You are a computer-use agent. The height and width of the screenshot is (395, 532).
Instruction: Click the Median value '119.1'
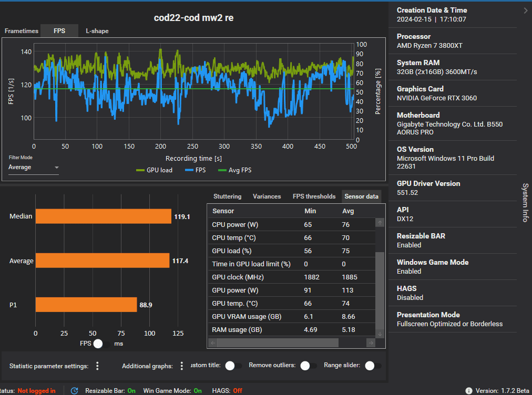(182, 216)
